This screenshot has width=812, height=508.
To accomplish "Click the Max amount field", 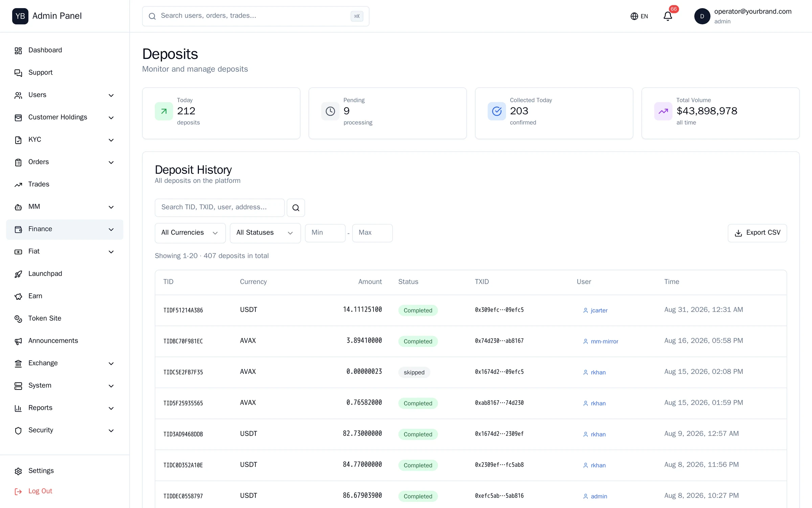I will click(372, 233).
